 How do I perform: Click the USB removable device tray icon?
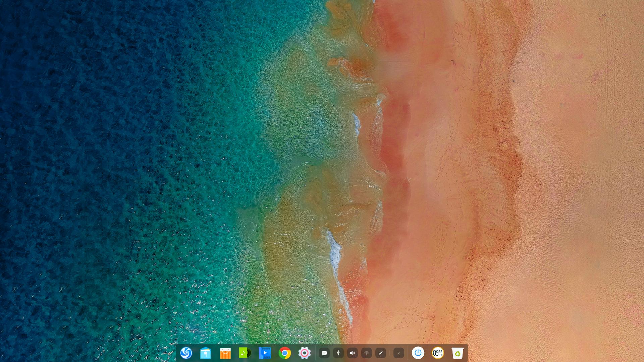[338, 353]
